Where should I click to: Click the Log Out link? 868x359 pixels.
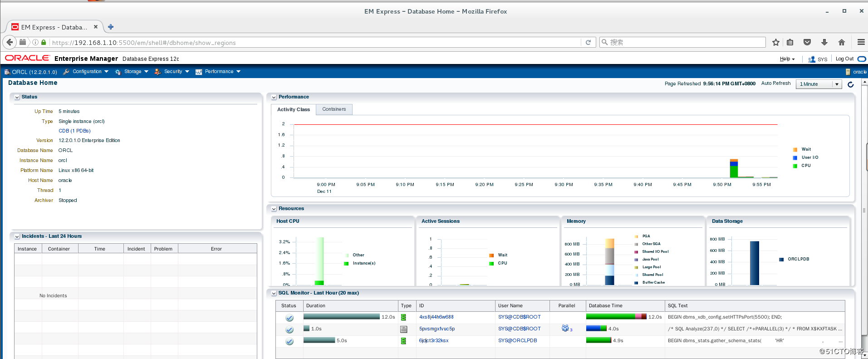click(x=844, y=59)
